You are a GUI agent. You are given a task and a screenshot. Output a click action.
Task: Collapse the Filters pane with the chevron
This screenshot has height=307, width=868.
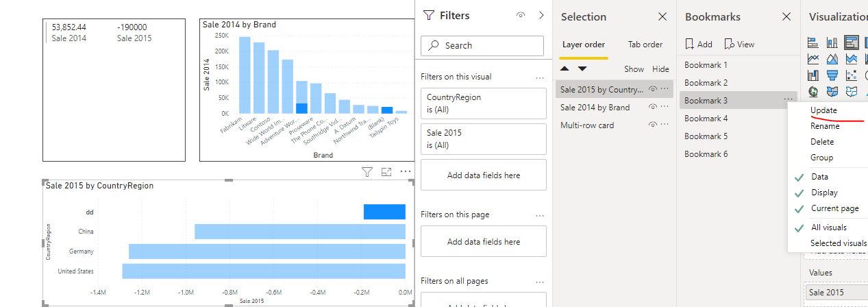[x=541, y=15]
